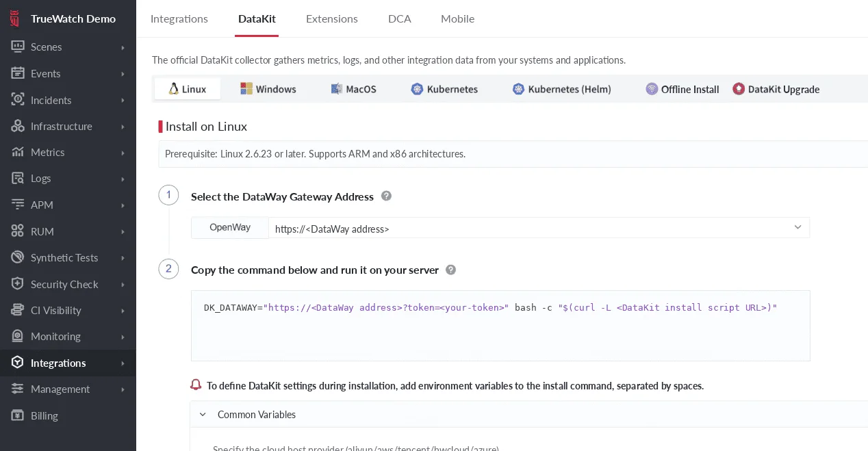Image resolution: width=868 pixels, height=451 pixels.
Task: Open Security Check in the sidebar
Action: pyautogui.click(x=68, y=284)
